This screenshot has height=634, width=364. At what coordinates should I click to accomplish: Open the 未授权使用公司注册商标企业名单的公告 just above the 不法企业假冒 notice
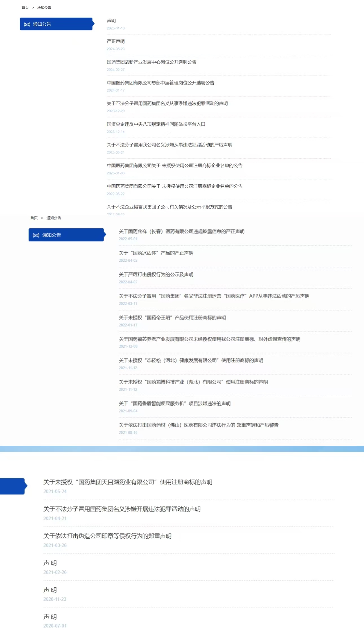pos(175,186)
